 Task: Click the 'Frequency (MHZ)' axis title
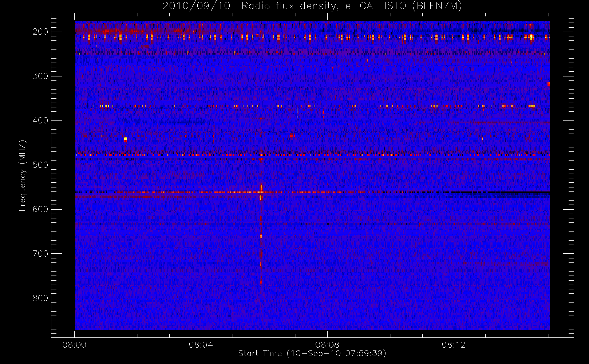click(x=23, y=175)
